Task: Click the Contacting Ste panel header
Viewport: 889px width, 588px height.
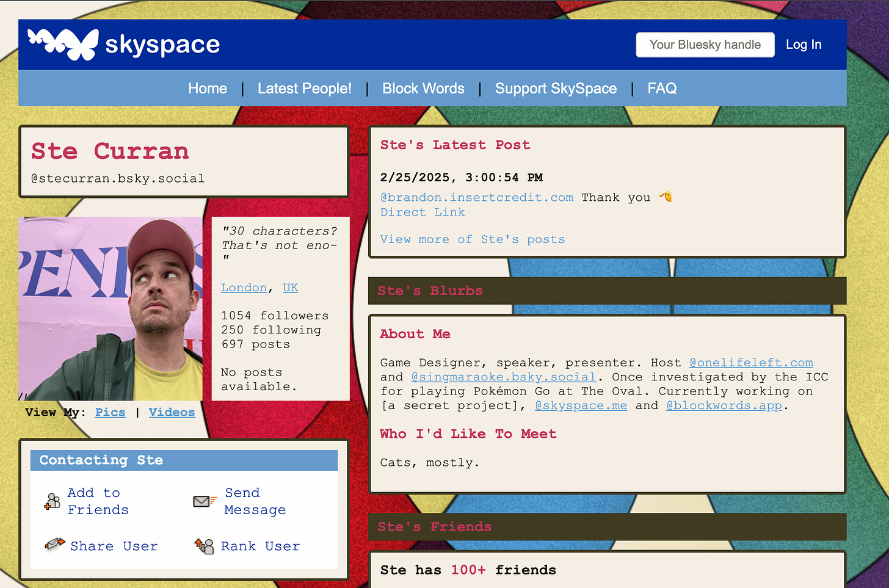Action: [x=184, y=460]
